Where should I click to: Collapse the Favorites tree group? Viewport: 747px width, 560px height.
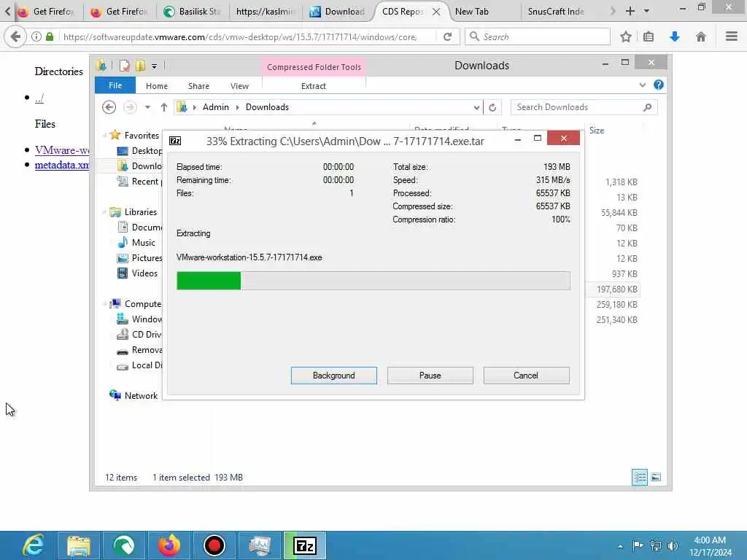coord(104,135)
